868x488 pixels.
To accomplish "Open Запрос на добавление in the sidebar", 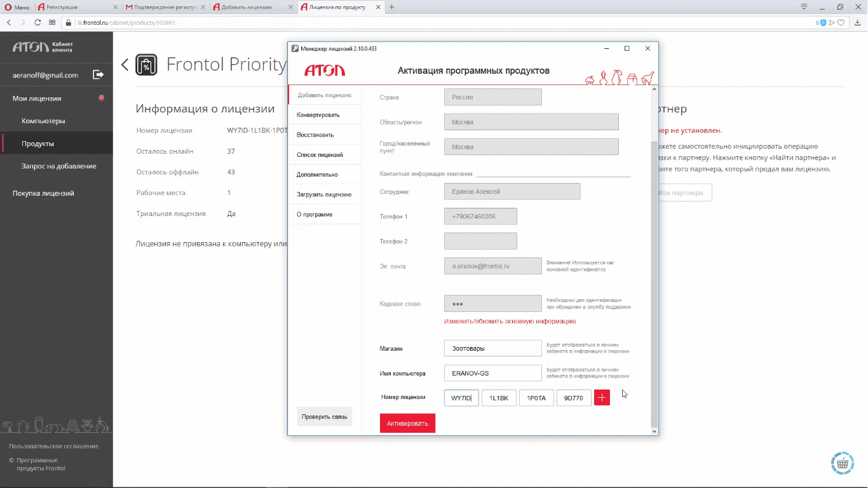I will coord(59,166).
